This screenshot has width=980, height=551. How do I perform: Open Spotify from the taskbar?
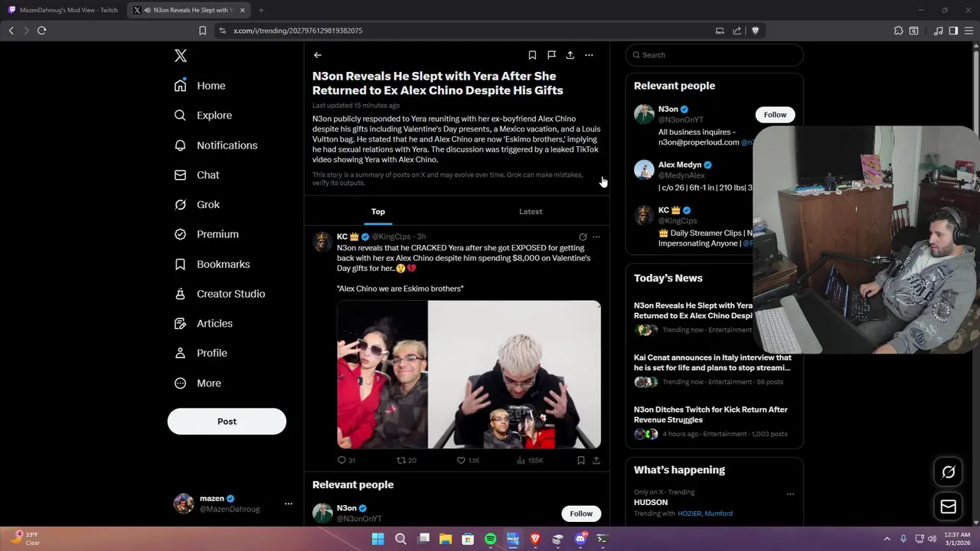491,539
